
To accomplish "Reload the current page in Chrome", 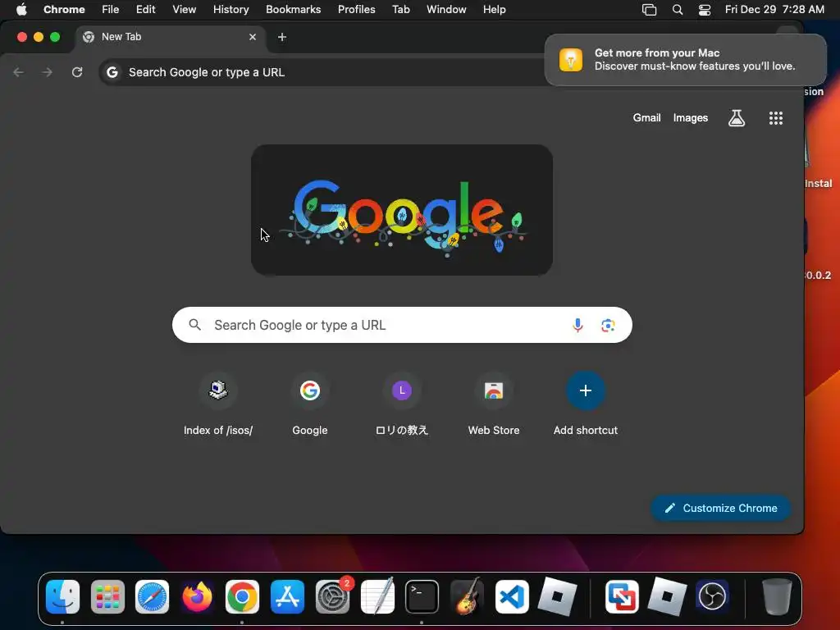I will coord(77,72).
